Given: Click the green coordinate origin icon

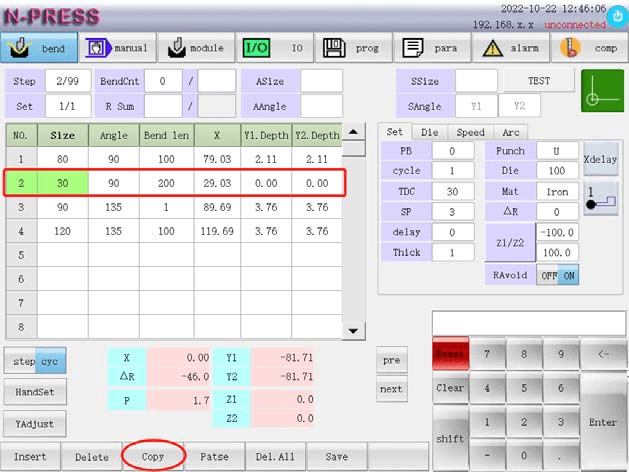Looking at the screenshot, I should pos(602,92).
